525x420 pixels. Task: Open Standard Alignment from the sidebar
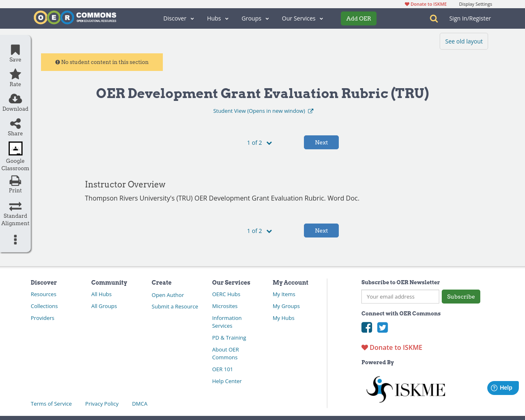coord(15,205)
